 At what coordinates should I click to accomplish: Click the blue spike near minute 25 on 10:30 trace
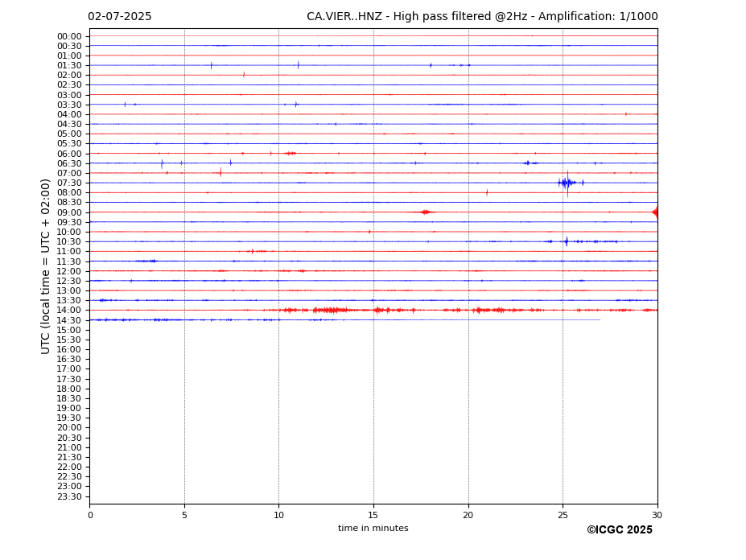click(x=567, y=241)
